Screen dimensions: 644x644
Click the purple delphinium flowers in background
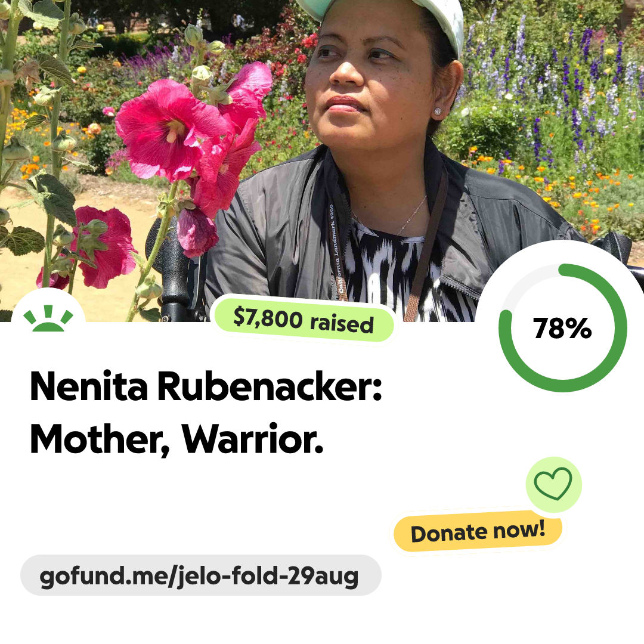coord(575,82)
